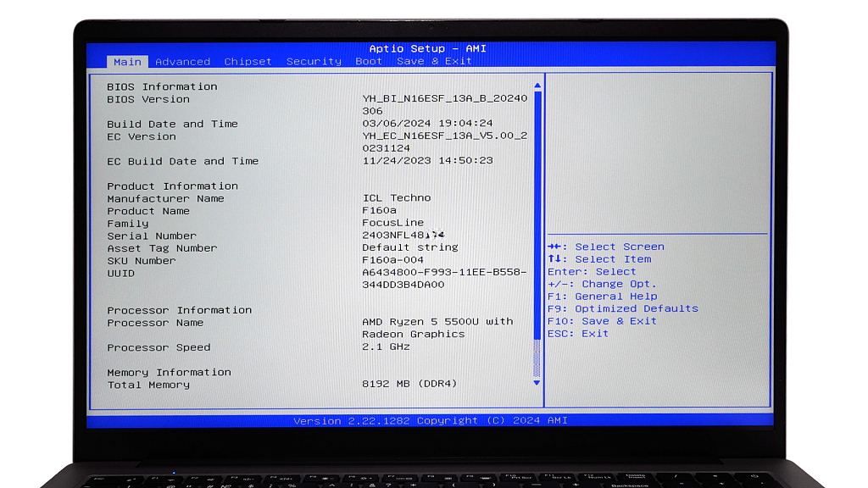
Task: Click the F10: Save & Exit hint
Action: 602,321
